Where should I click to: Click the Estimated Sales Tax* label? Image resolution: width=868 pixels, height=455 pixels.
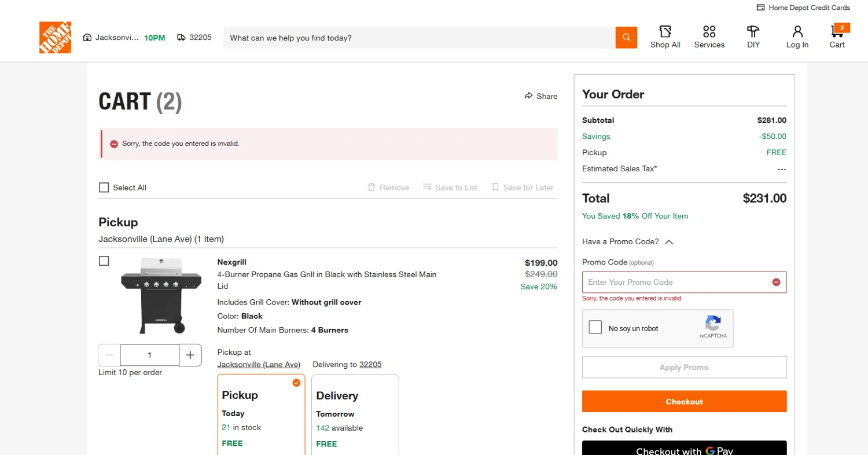coord(620,168)
